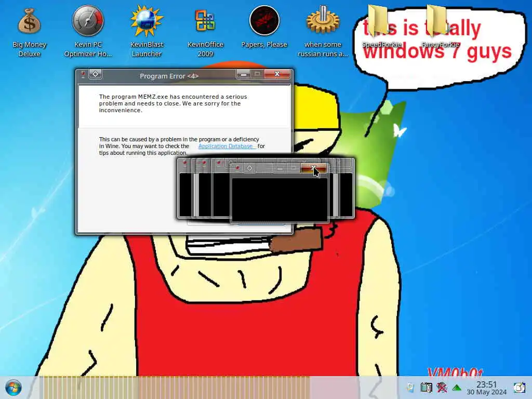
Task: Open Program Error <4> window menu wine icon
Action: pyautogui.click(x=83, y=74)
